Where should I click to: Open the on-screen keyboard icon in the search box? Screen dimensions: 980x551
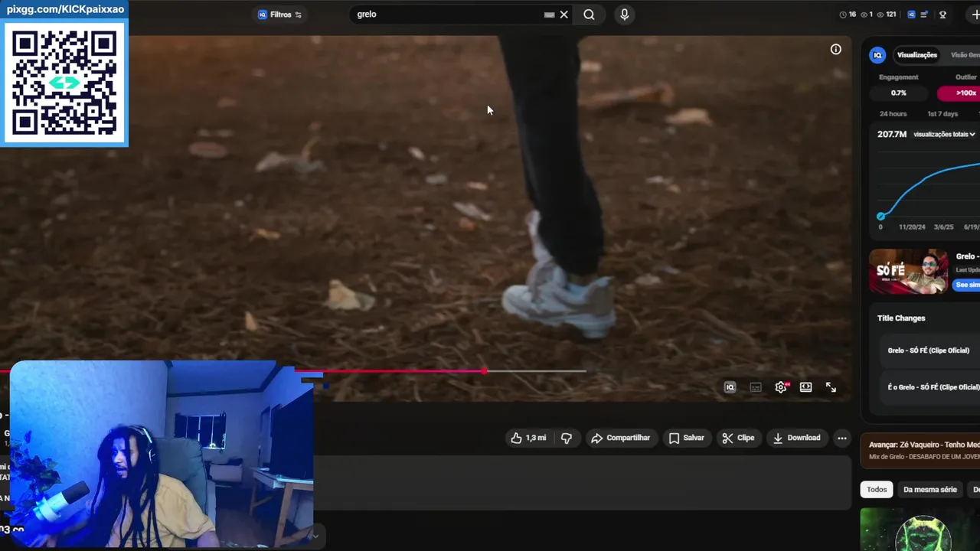pos(549,15)
